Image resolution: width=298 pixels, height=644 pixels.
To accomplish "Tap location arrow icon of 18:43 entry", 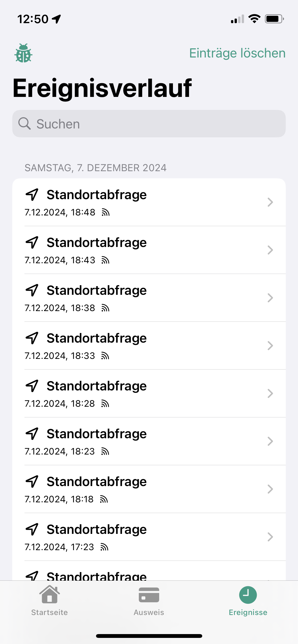I will (32, 242).
